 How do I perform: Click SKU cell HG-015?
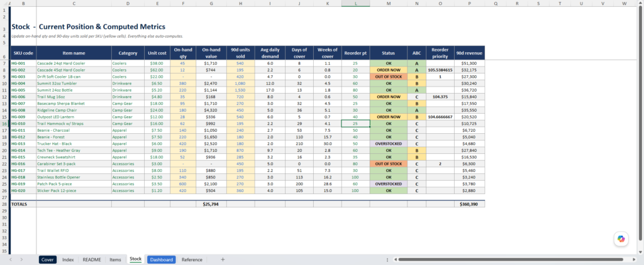[23, 157]
